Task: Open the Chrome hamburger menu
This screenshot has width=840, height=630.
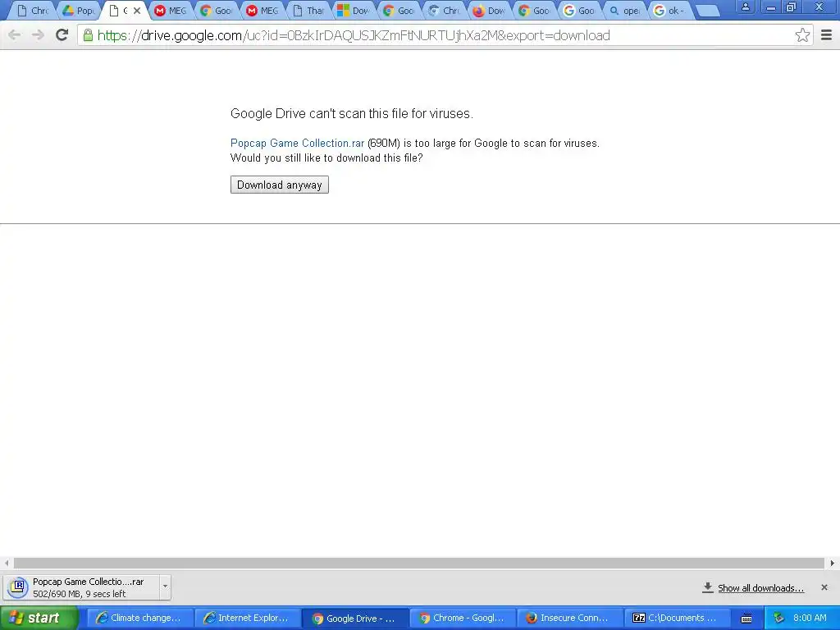Action: 826,35
